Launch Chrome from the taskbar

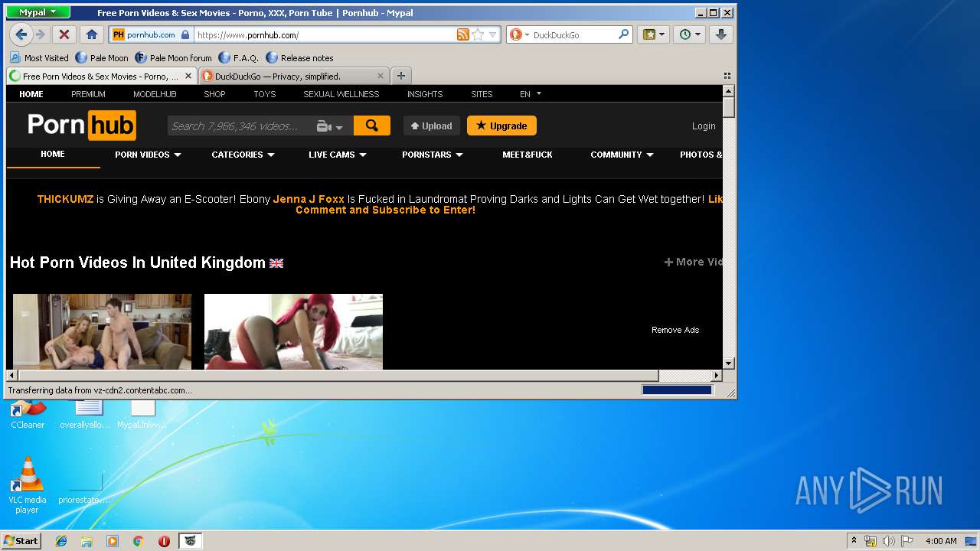click(138, 541)
